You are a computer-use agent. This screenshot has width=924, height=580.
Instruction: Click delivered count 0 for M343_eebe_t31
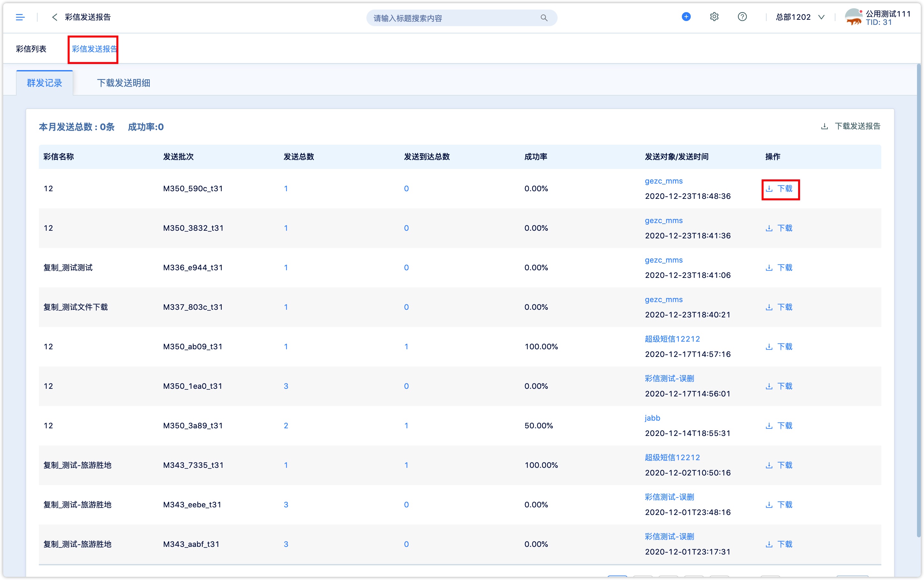pyautogui.click(x=407, y=505)
